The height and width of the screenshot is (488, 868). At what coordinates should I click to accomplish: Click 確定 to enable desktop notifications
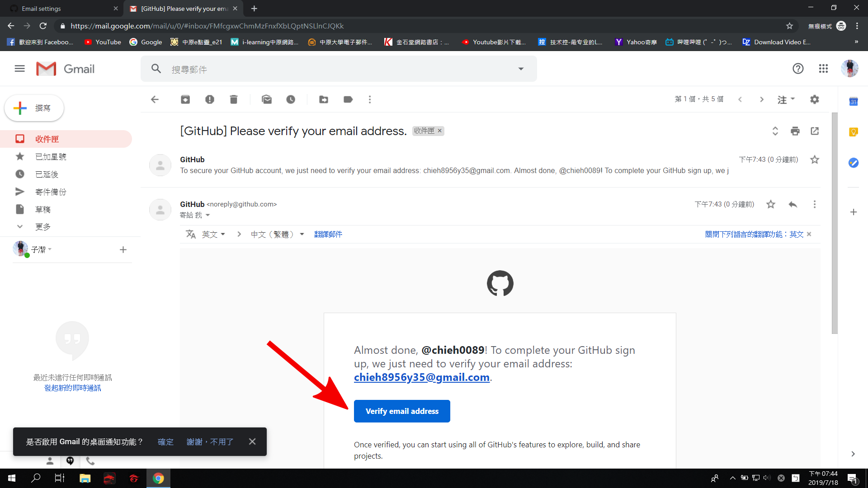click(x=165, y=441)
